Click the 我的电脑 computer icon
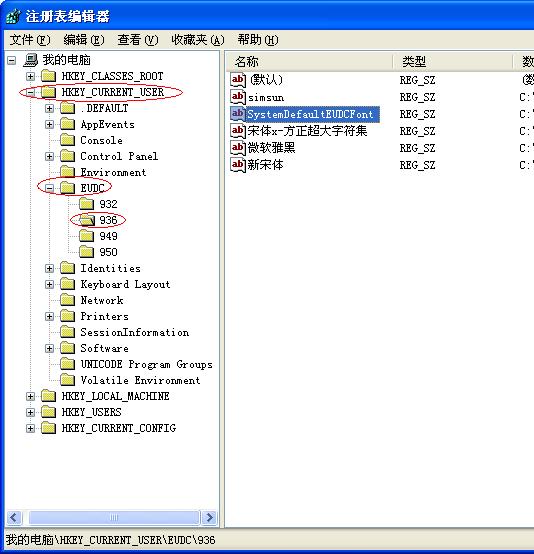 [x=31, y=60]
